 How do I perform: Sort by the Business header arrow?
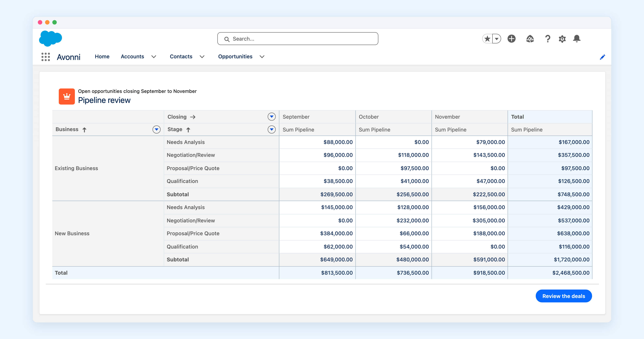tap(85, 130)
